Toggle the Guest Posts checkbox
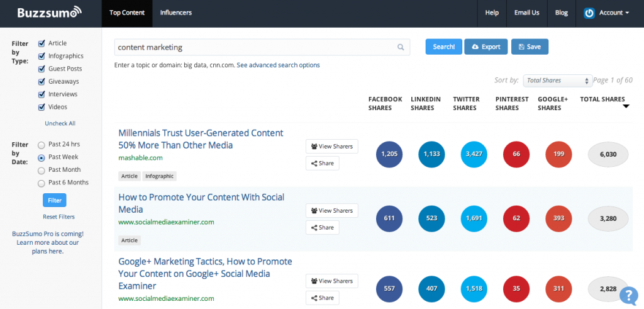This screenshot has height=309, width=644. 42,69
